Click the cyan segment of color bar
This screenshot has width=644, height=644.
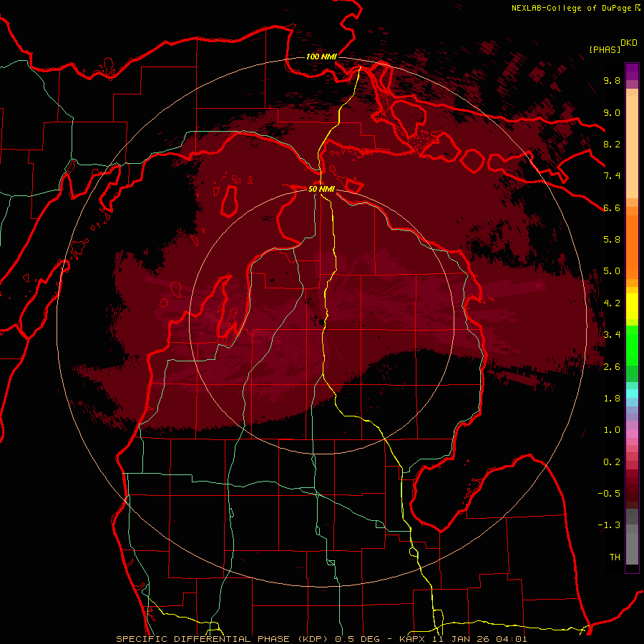[x=632, y=394]
